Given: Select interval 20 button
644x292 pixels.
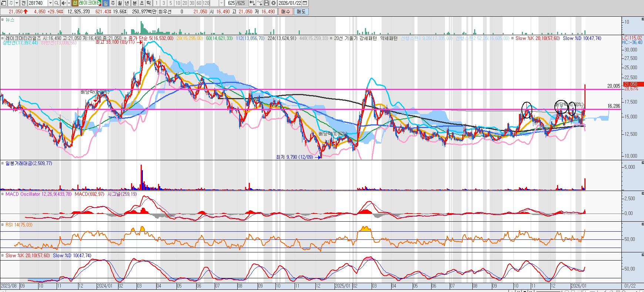Looking at the screenshot, I should coord(185,3).
